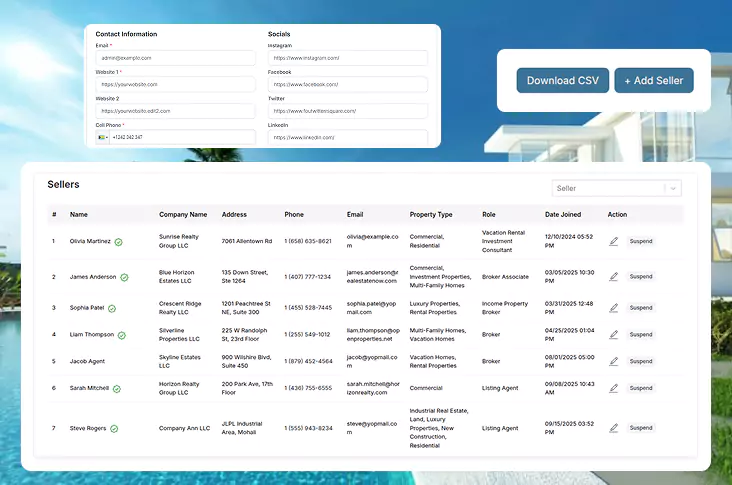Focus the LinkedIn URL field
Screen dimensions: 732x485
[x=348, y=137]
